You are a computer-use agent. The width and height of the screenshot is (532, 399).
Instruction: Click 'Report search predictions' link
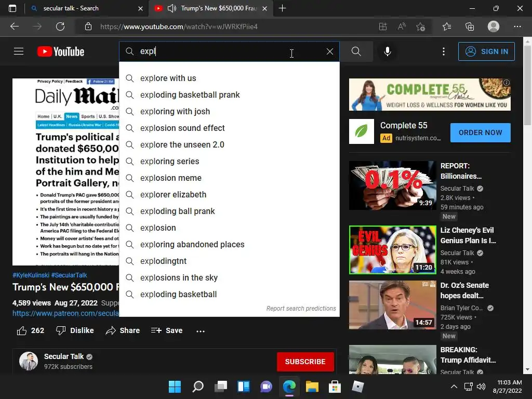coord(301,309)
